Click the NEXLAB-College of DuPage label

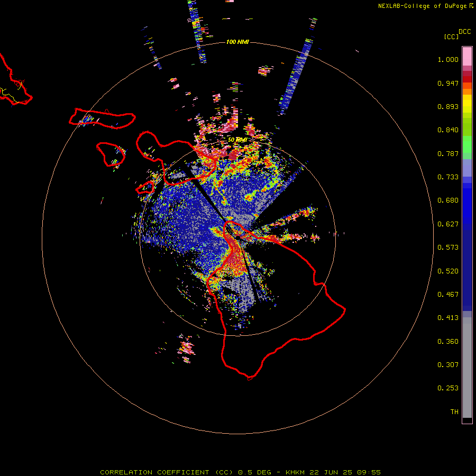422,6
